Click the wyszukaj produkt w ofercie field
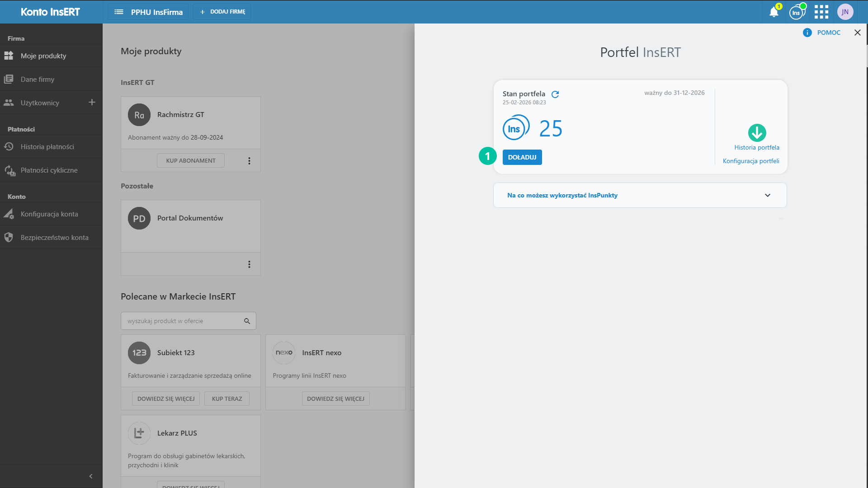This screenshot has width=868, height=488. [181, 321]
